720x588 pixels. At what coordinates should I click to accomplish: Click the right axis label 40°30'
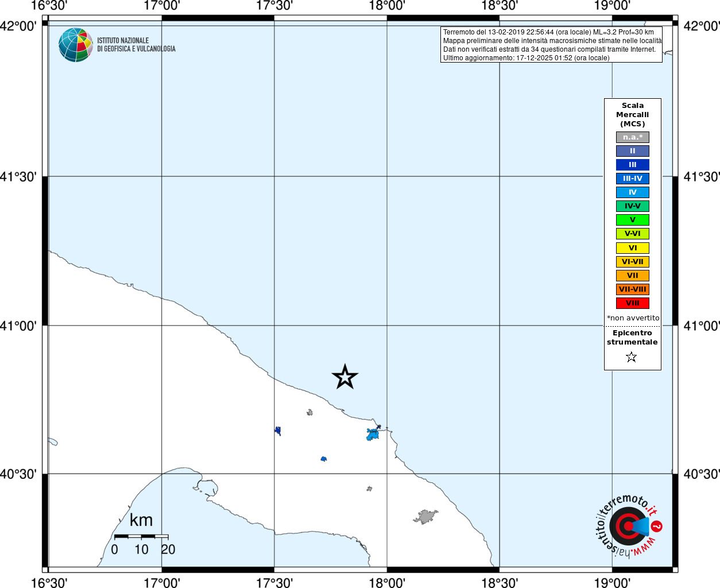[702, 474]
